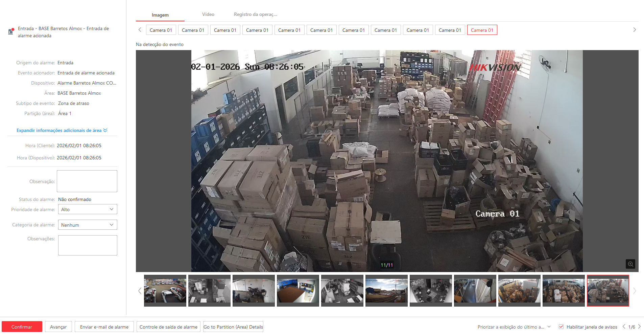
Task: Click the magnifier zoom icon on image
Action: [630, 264]
